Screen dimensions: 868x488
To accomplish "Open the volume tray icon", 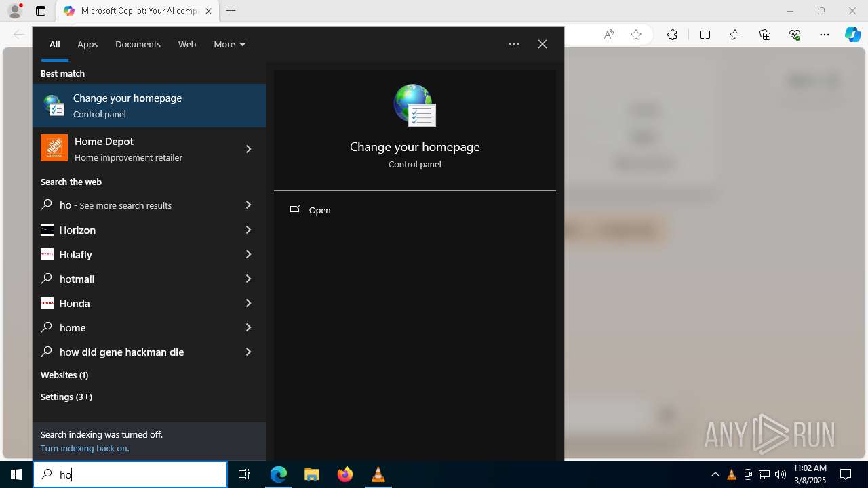I will click(781, 474).
